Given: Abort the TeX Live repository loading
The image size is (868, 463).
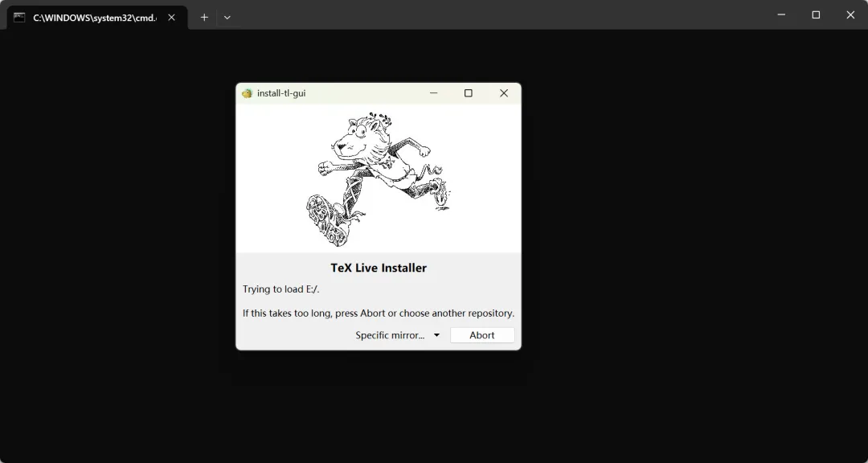Looking at the screenshot, I should click(482, 335).
